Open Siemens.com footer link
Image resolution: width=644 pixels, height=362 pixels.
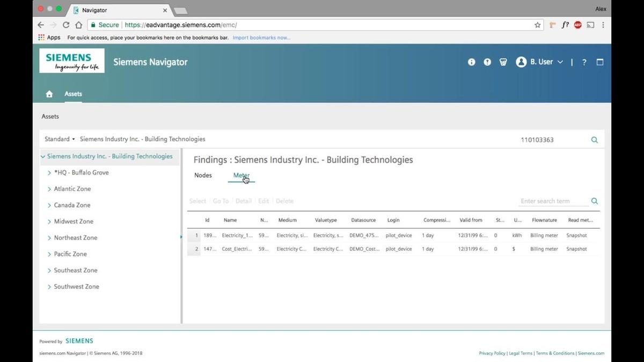591,353
